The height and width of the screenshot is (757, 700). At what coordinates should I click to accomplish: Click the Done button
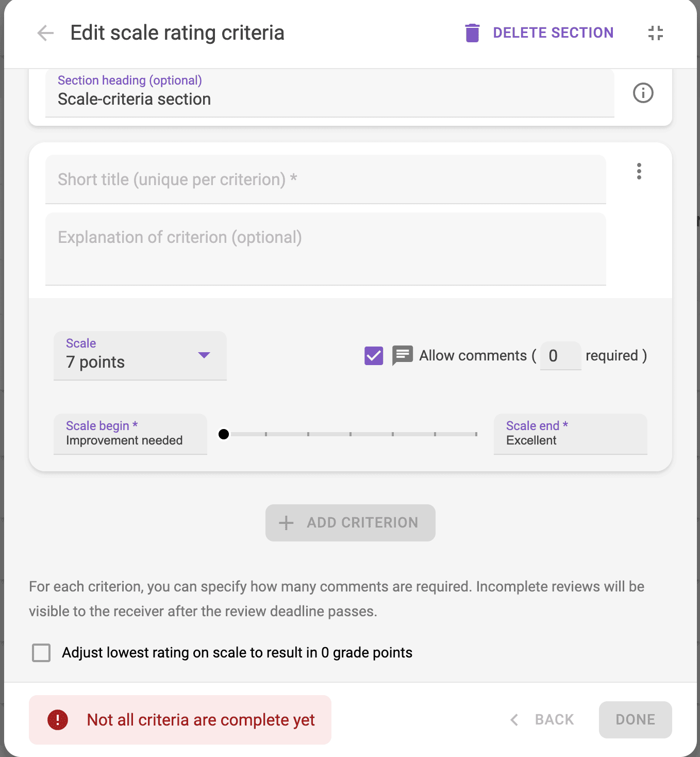pos(635,720)
